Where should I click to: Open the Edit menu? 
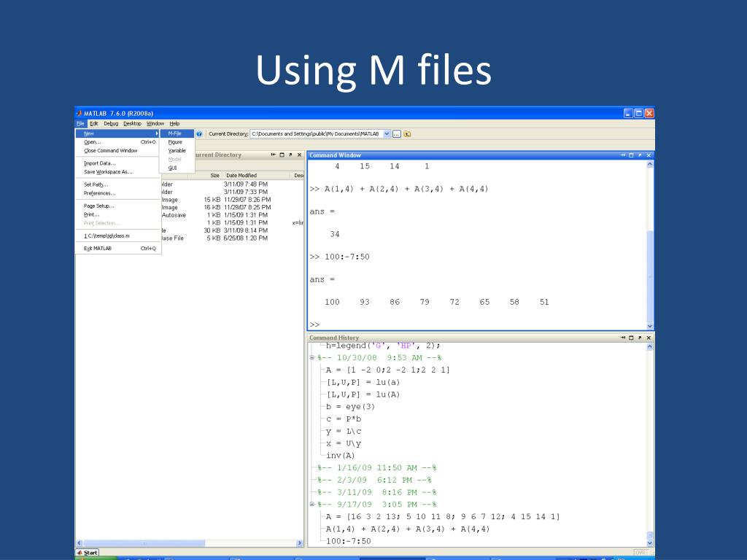(x=94, y=124)
